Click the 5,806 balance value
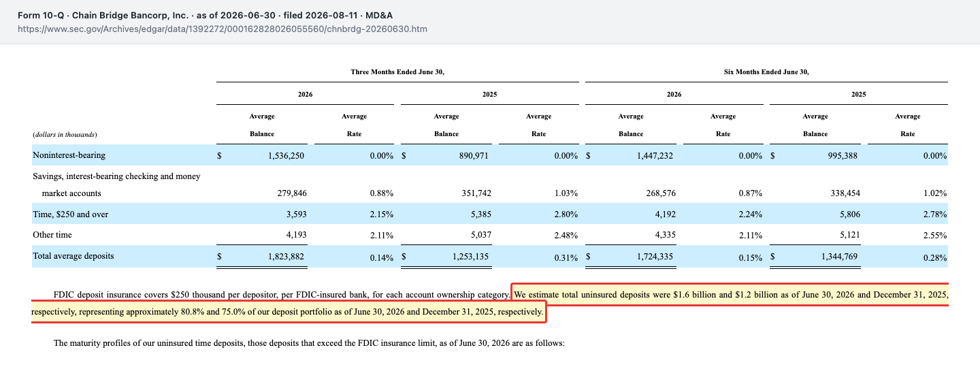980x367 pixels. click(849, 214)
